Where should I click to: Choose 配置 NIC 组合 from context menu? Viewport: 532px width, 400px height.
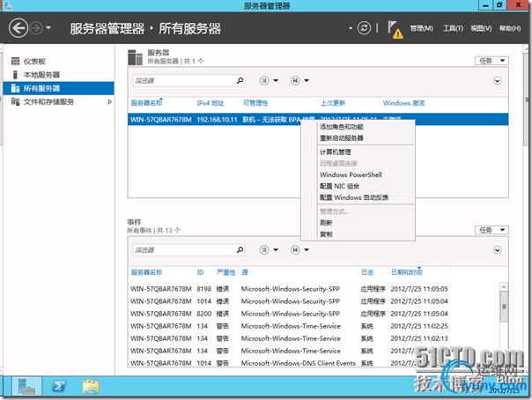click(x=340, y=186)
